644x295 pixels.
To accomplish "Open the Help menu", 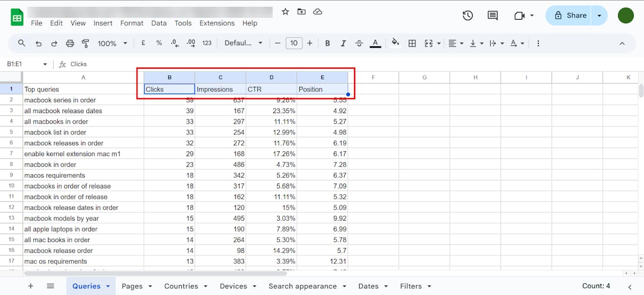I will pos(250,23).
